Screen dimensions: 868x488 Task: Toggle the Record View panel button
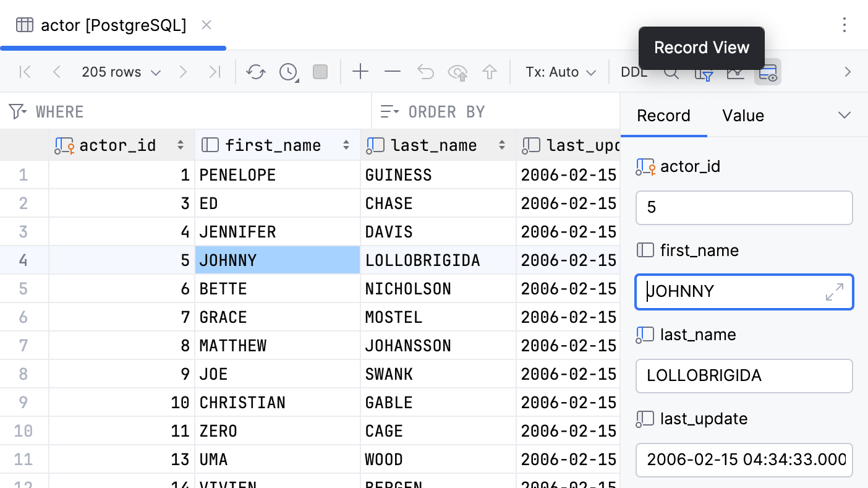point(768,72)
